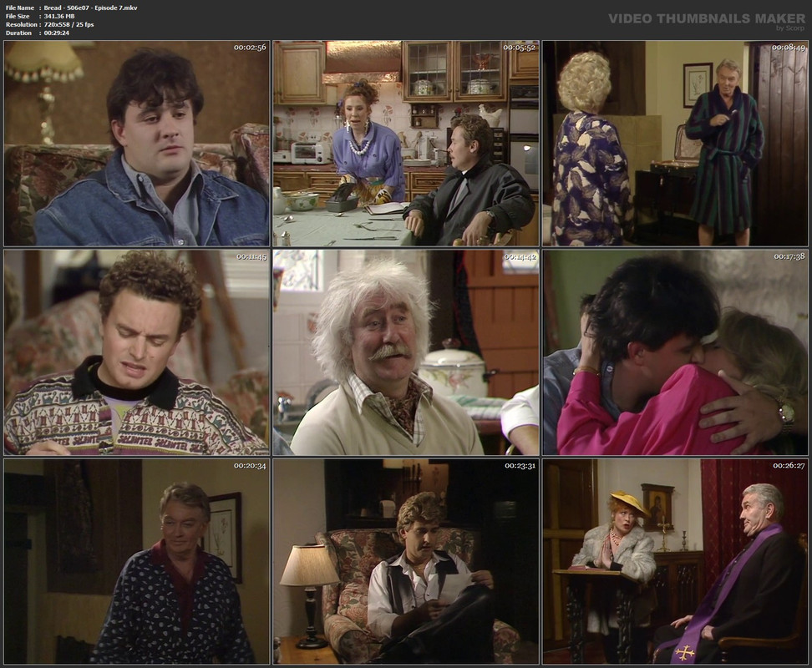Click the 'Duration' label
Image resolution: width=812 pixels, height=668 pixels.
pos(18,33)
